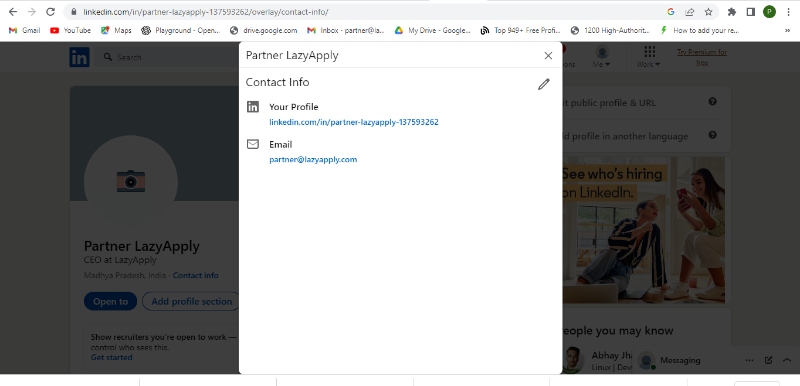Click Add profile section button
The height and width of the screenshot is (386, 800).
click(x=190, y=301)
